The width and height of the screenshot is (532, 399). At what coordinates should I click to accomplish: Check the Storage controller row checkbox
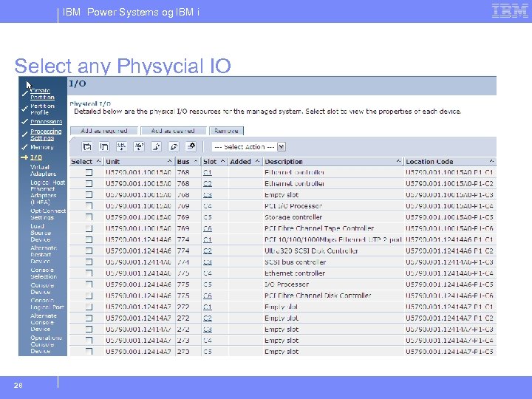point(89,217)
